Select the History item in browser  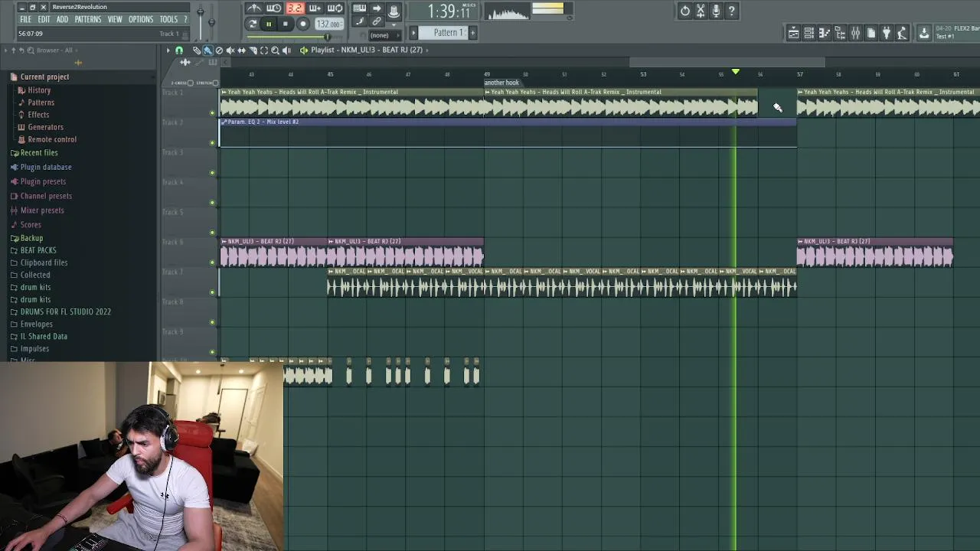[39, 90]
